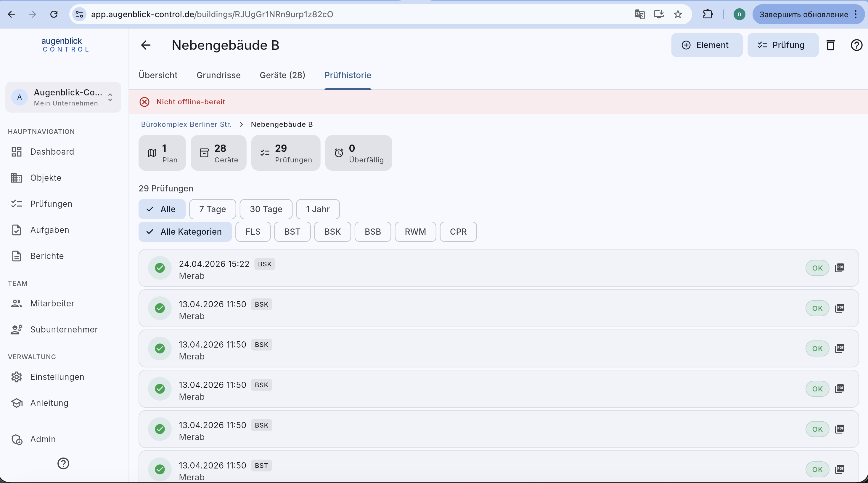The height and width of the screenshot is (483, 868).
Task: Open the 24.04.2026 15:22 BSK inspection row
Action: tap(499, 268)
